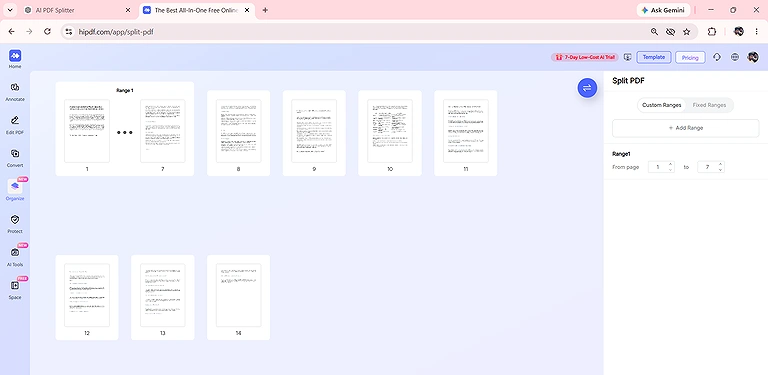The height and width of the screenshot is (375, 768).
Task: Switch to AI PDF Splitter browser tab
Action: point(77,10)
